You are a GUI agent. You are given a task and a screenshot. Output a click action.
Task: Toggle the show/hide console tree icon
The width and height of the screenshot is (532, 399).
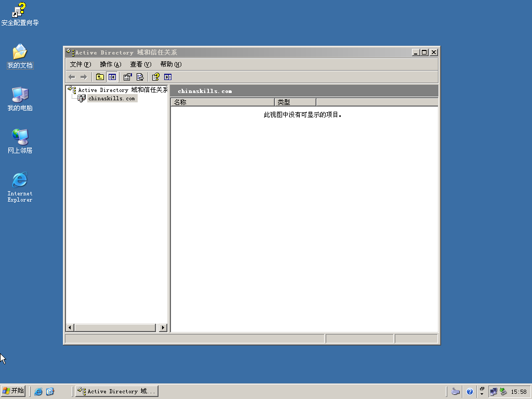[x=112, y=77]
